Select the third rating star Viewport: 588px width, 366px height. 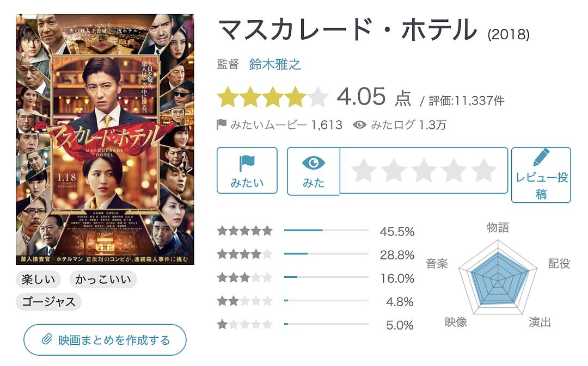[x=424, y=171]
